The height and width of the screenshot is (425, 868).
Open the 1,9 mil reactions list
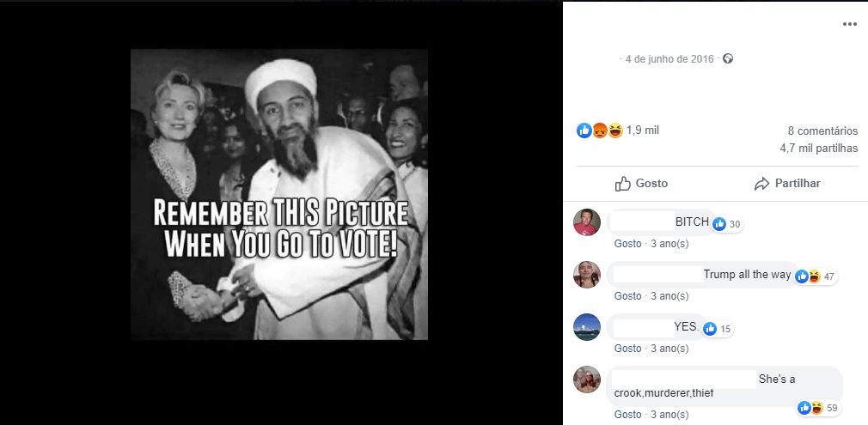click(x=642, y=131)
